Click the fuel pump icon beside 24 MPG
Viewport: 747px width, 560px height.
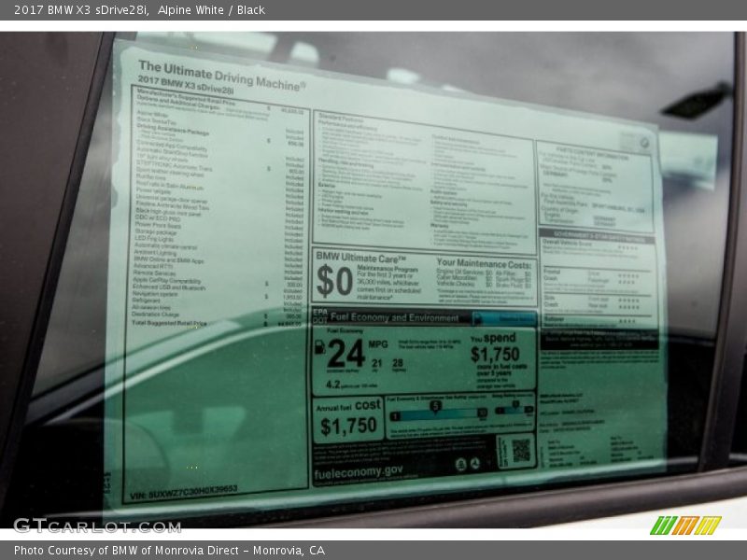click(319, 348)
